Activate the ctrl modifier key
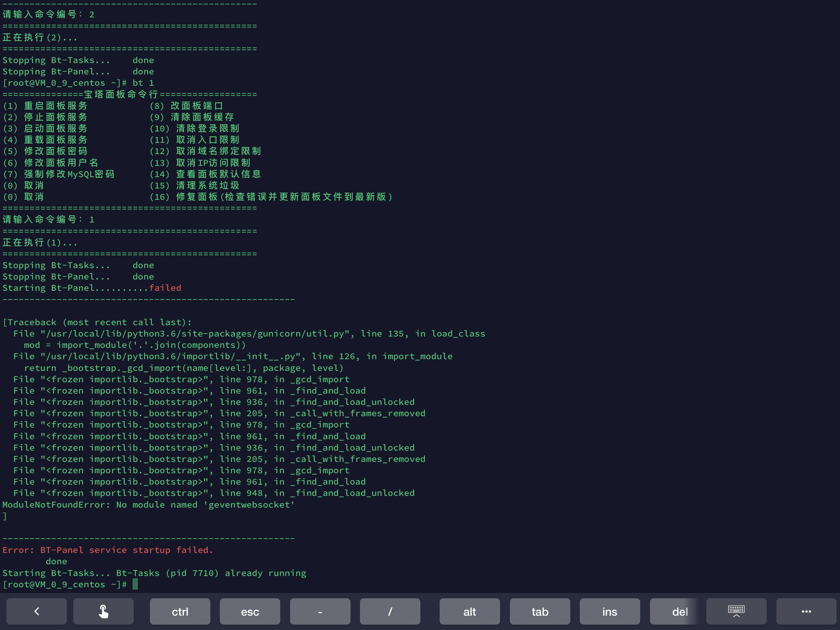Viewport: 840px width, 630px height. pos(180,611)
